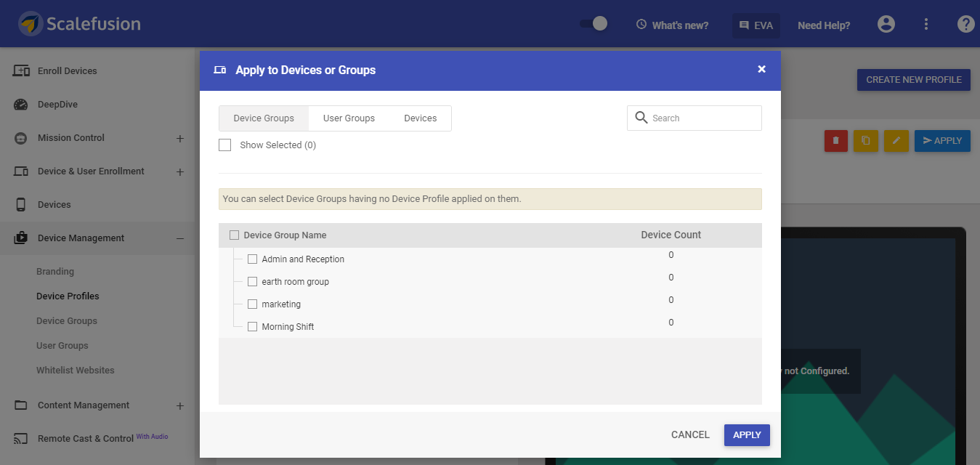Open Device Groups in the sidebar

(67, 321)
